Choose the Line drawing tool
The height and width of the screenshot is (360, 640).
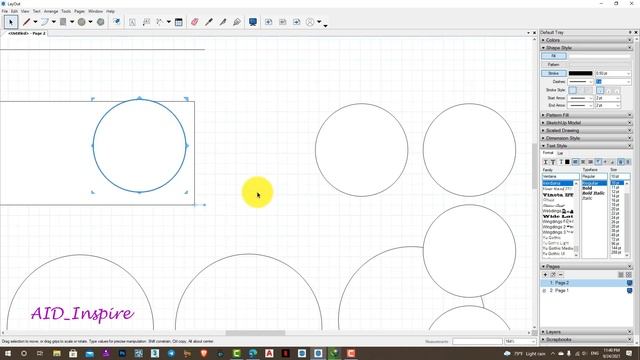[27, 22]
